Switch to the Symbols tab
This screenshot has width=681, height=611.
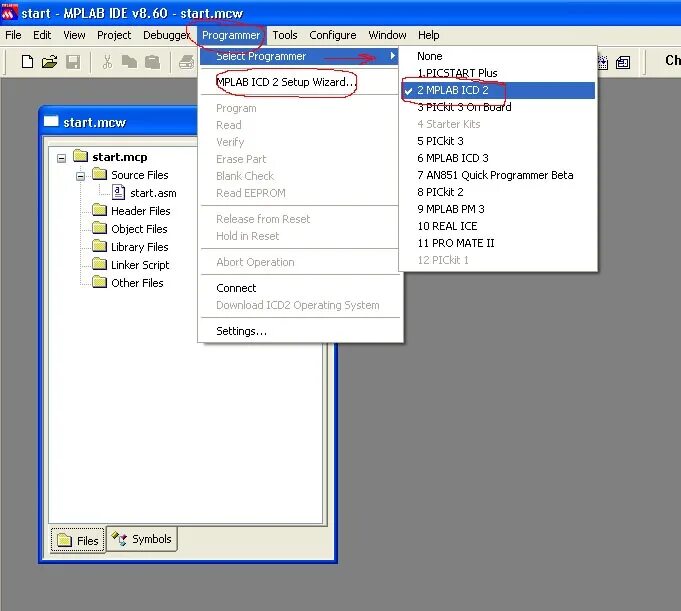pyautogui.click(x=142, y=539)
